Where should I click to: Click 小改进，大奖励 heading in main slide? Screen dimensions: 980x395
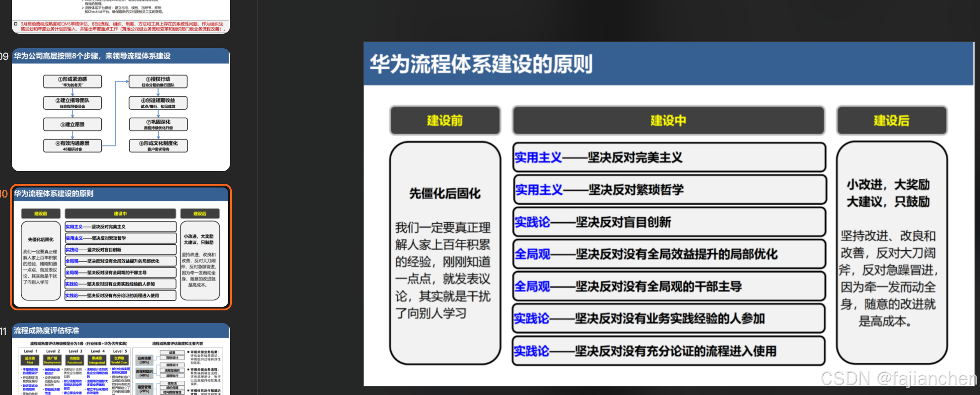point(888,193)
